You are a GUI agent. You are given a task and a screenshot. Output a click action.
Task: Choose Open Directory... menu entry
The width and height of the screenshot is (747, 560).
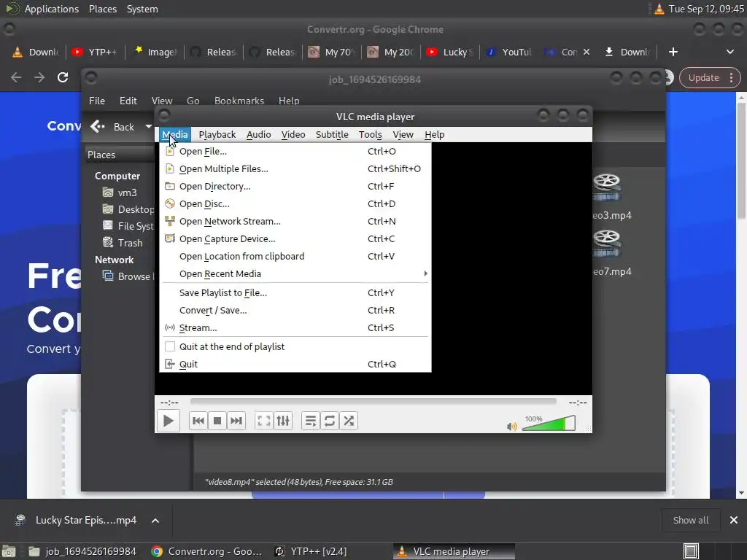click(x=295, y=187)
